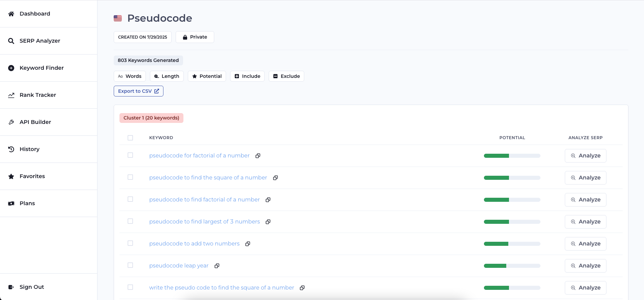Screen dimensions: 644x300
Task: Open the Exclude filter
Action: point(286,76)
